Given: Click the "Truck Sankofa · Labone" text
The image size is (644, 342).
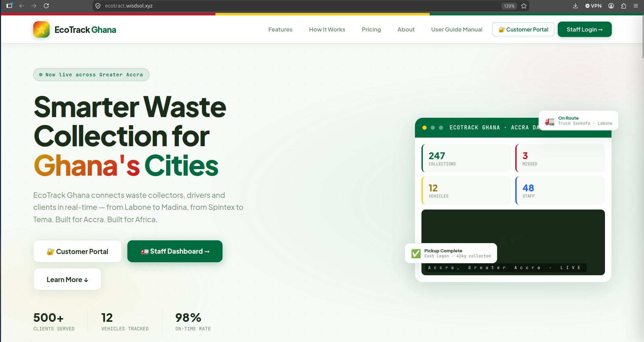Looking at the screenshot, I should pyautogui.click(x=585, y=124).
